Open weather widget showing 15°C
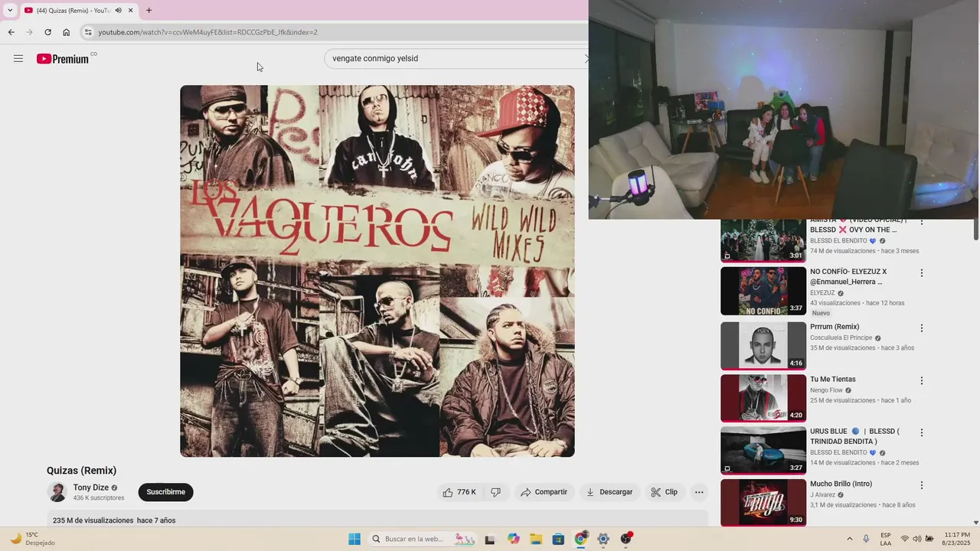The height and width of the screenshot is (551, 980). pos(32,539)
